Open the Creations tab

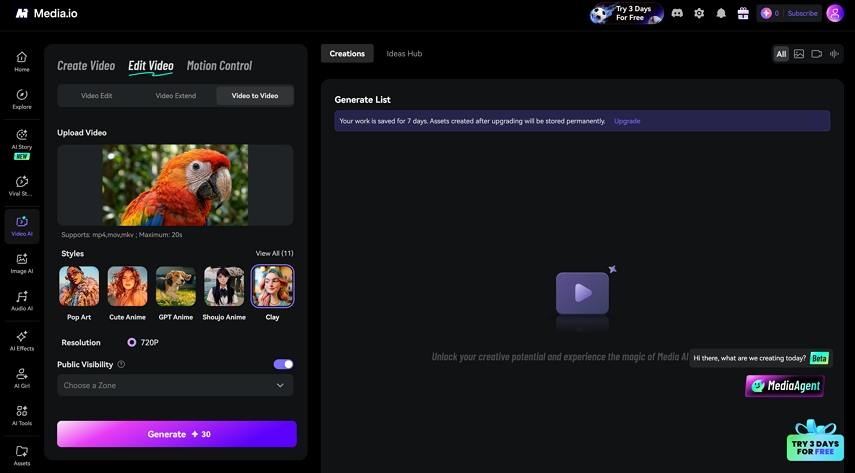point(347,53)
